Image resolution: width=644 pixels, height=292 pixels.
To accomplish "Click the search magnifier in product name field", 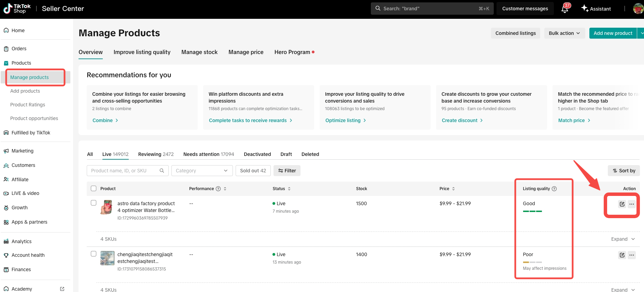I will pos(162,171).
